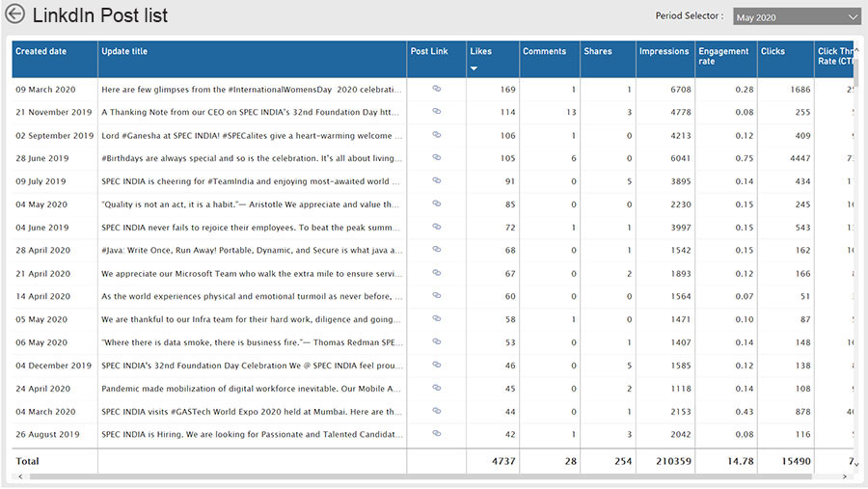The image size is (868, 489).
Task: Open the post link for 06 May 2020 row
Action: pyautogui.click(x=436, y=341)
